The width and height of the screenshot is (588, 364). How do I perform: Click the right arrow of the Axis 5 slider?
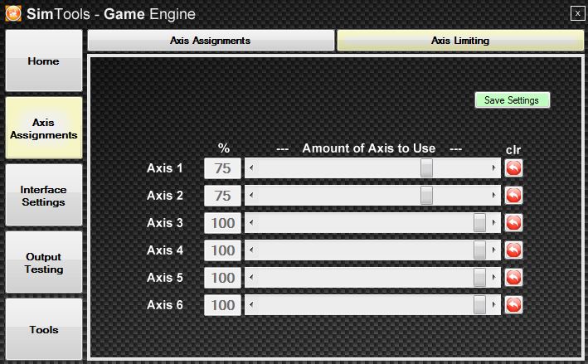pos(494,278)
